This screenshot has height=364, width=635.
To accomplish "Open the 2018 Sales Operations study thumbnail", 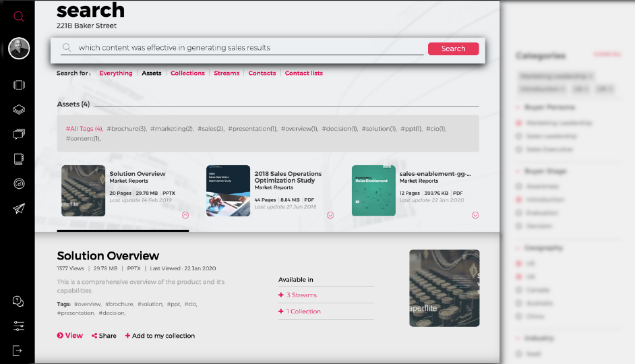I will pos(229,191).
